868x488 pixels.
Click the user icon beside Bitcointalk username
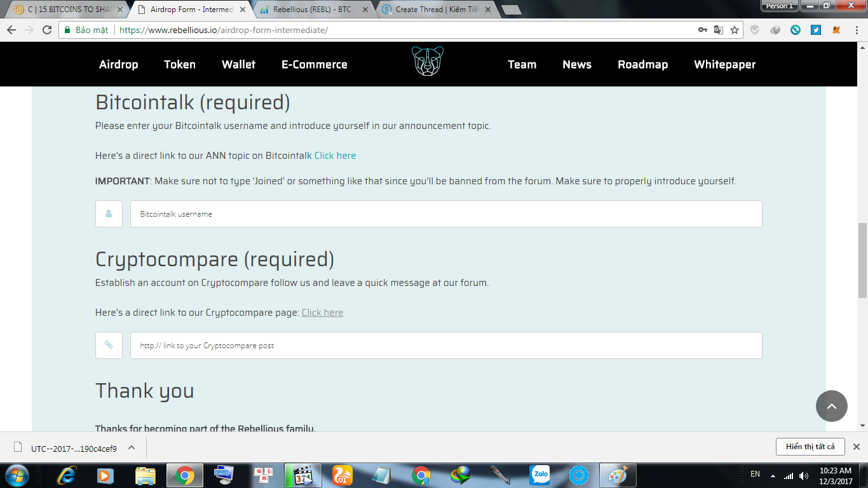coord(109,214)
